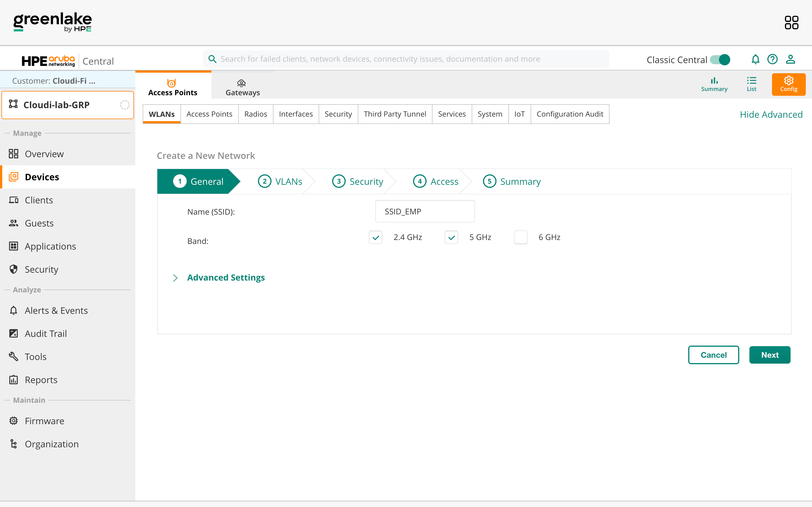Open the Configuration Audit tab

tap(570, 114)
